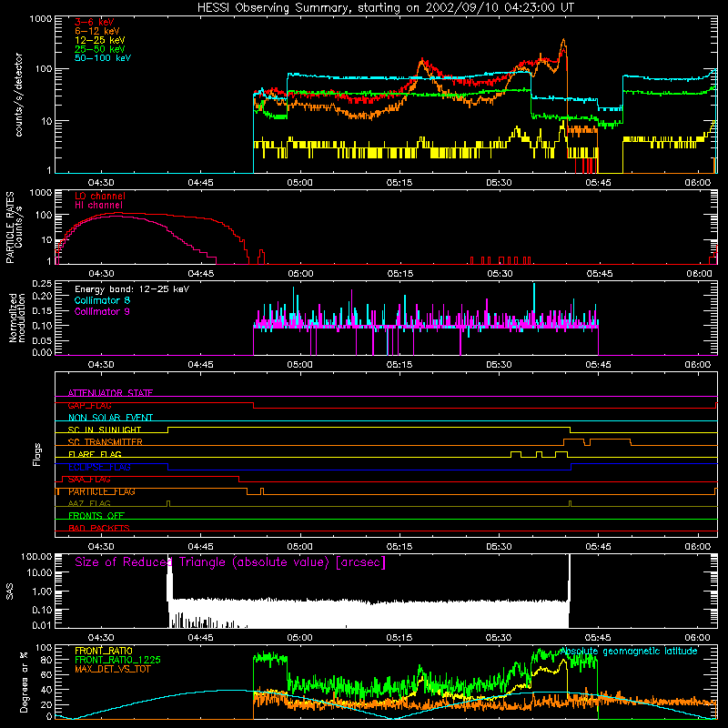Screen dimensions: 728x728
Task: Select the green 25-50 keV legend entry
Action: 100,49
